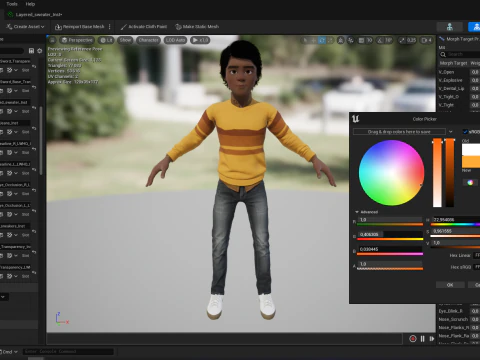Click the skeleton mode icon top right
The height and width of the screenshot is (360, 480).
[x=450, y=27]
